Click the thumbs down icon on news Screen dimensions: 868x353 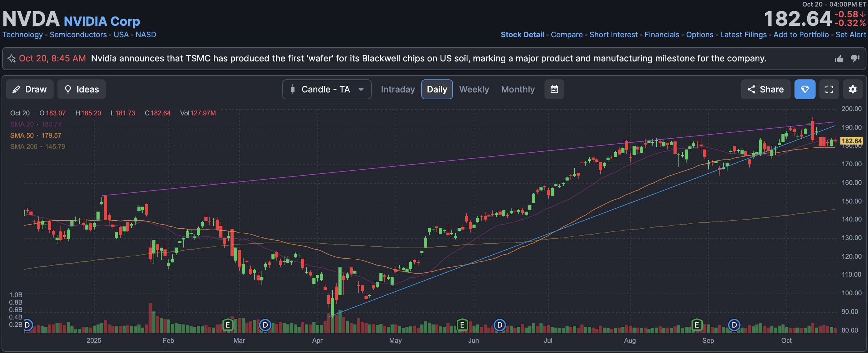(855, 59)
